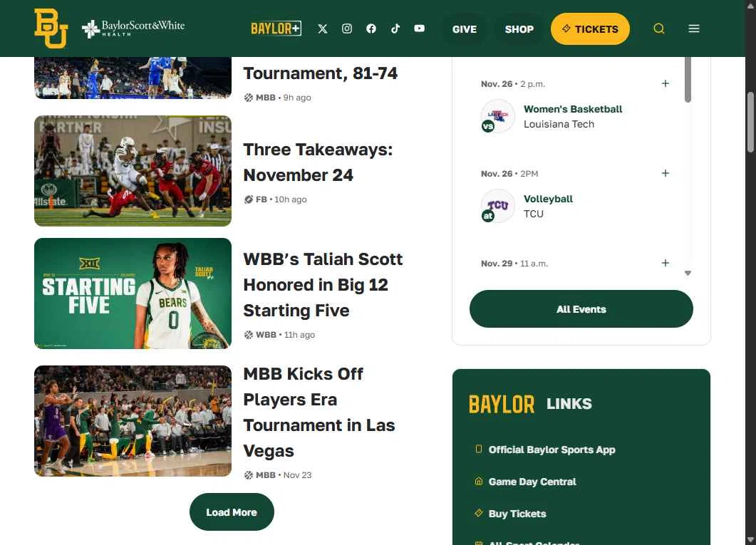Open Baylor's Facebook page
The width and height of the screenshot is (756, 545).
pos(371,28)
